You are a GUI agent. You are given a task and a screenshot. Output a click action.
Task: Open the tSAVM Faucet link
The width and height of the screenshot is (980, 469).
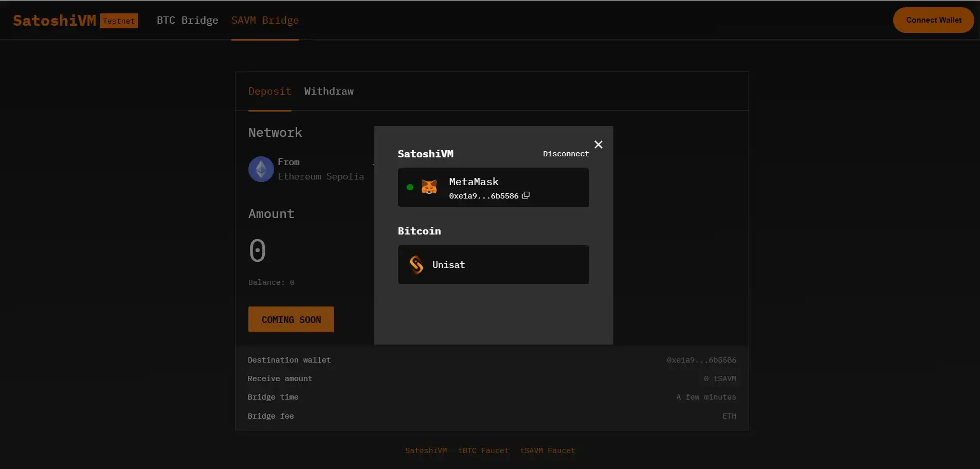547,450
